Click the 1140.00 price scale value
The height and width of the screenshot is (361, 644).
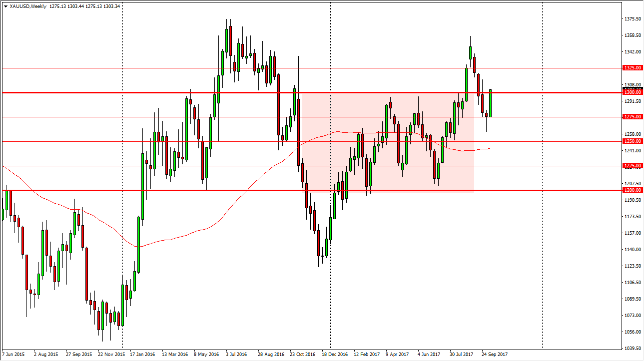click(x=633, y=250)
